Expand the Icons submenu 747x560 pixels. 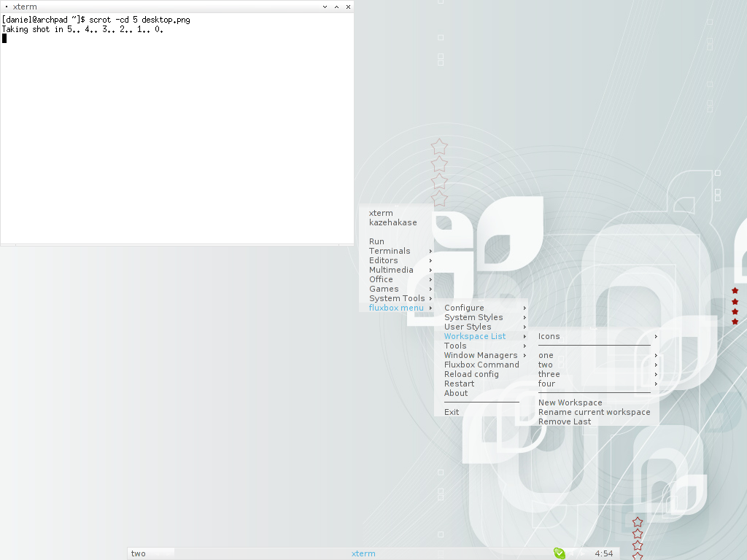(594, 336)
